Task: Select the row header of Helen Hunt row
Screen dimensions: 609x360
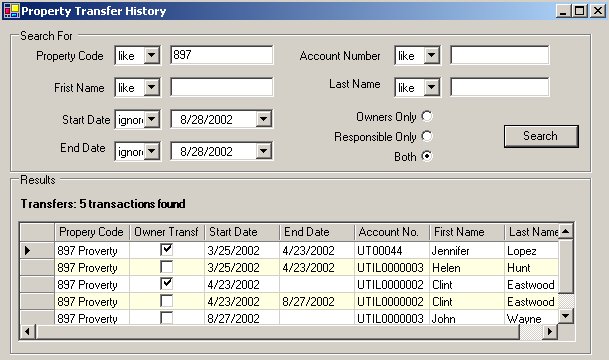Action: [x=37, y=268]
